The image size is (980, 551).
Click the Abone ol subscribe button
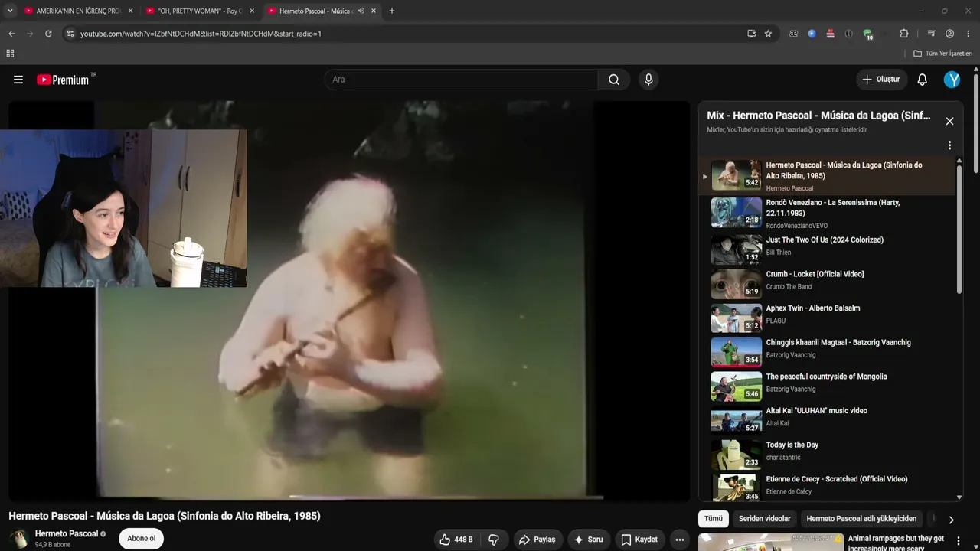(141, 539)
